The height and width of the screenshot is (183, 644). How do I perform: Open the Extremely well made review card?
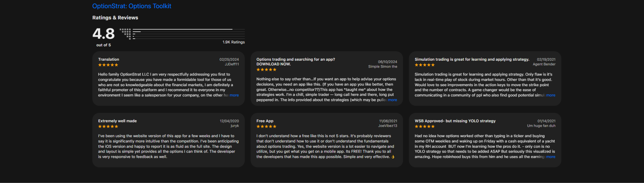click(x=169, y=140)
